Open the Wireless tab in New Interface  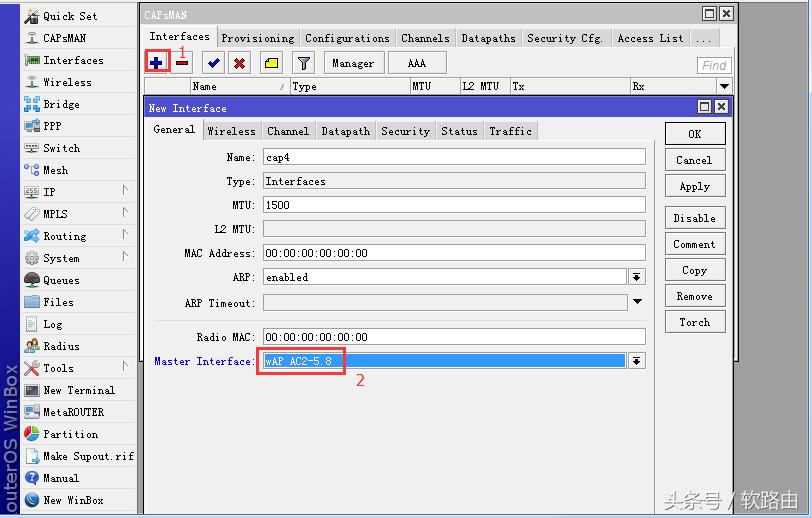click(x=231, y=132)
